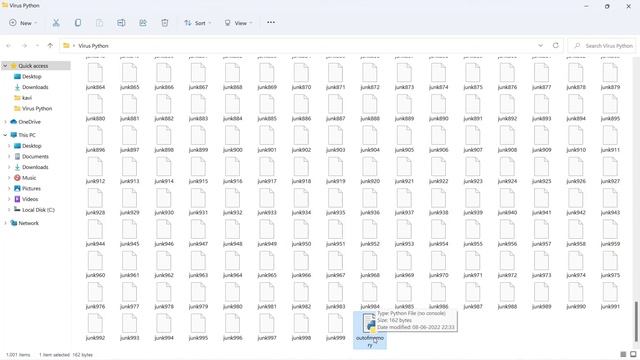Click the junk928 file name
The width and height of the screenshot is (640, 360).
(x=96, y=212)
